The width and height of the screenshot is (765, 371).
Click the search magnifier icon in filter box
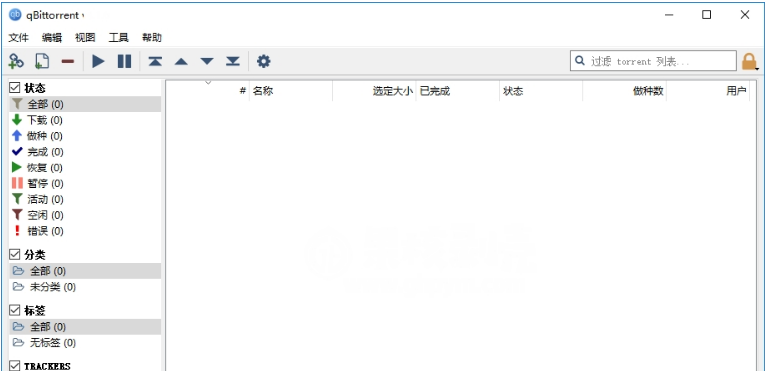pyautogui.click(x=580, y=61)
